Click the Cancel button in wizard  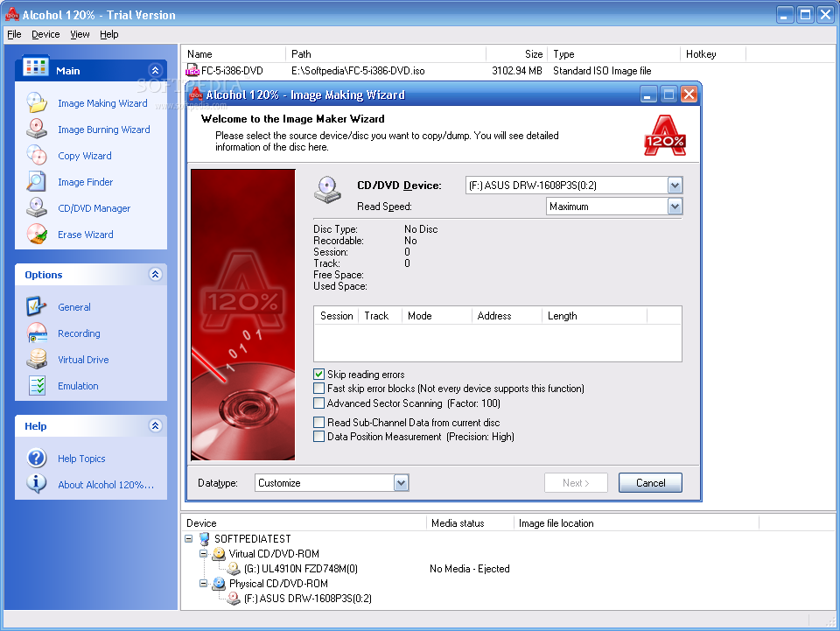(x=650, y=483)
